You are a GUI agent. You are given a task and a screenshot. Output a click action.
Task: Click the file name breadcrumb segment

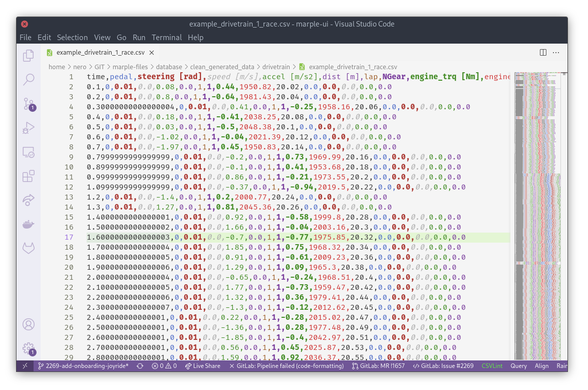click(x=353, y=67)
